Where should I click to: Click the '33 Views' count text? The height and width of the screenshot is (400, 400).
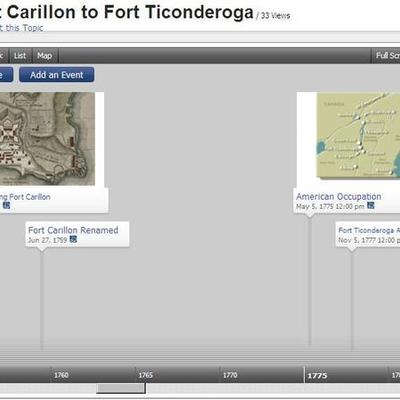click(x=275, y=16)
